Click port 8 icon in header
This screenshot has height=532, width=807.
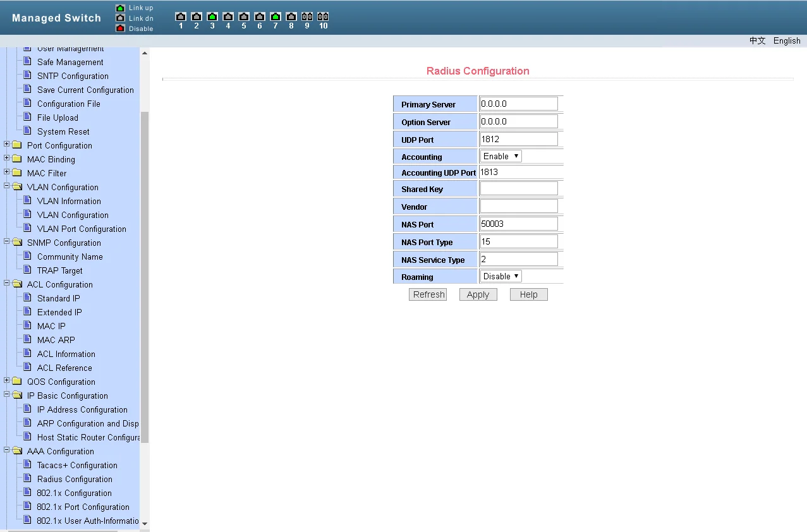[x=291, y=16]
